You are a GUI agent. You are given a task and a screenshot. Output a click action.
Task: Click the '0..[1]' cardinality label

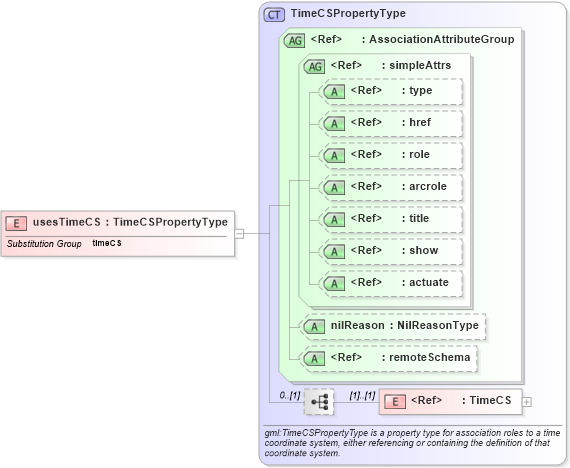point(290,395)
